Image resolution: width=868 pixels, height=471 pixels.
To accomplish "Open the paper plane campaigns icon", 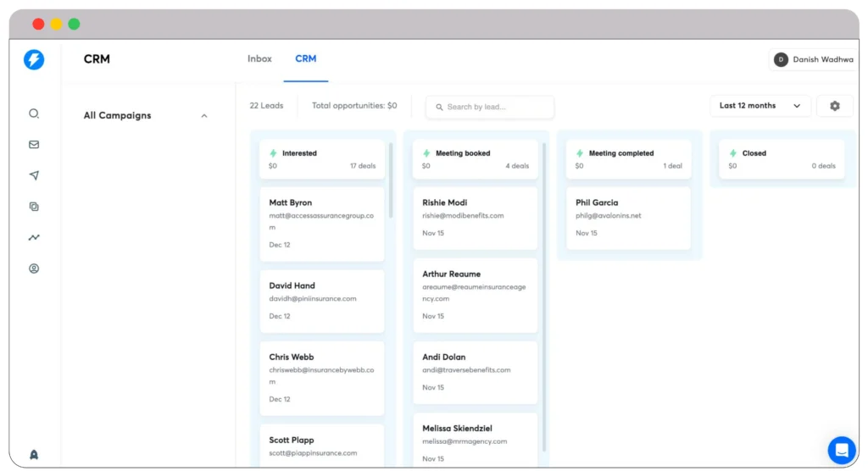I will tap(34, 175).
